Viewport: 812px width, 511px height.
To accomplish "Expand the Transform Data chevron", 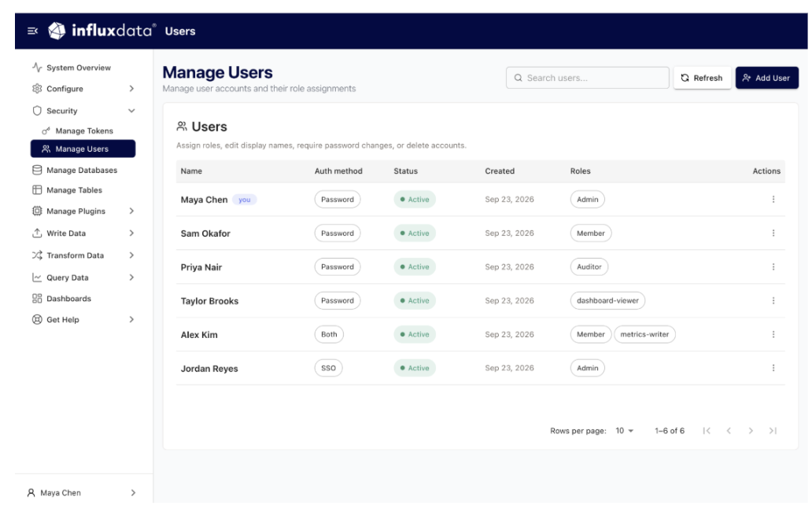I will pyautogui.click(x=131, y=256).
